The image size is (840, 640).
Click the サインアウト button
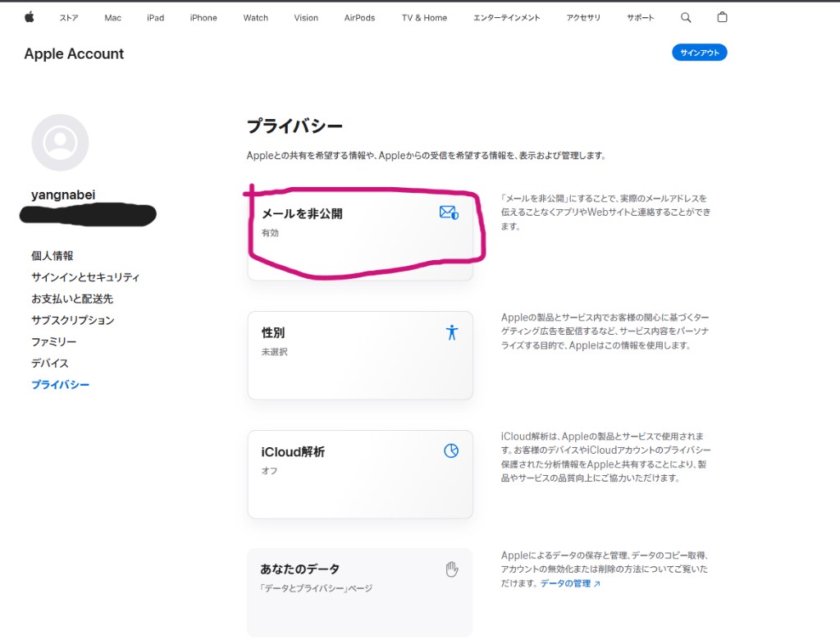pos(700,53)
